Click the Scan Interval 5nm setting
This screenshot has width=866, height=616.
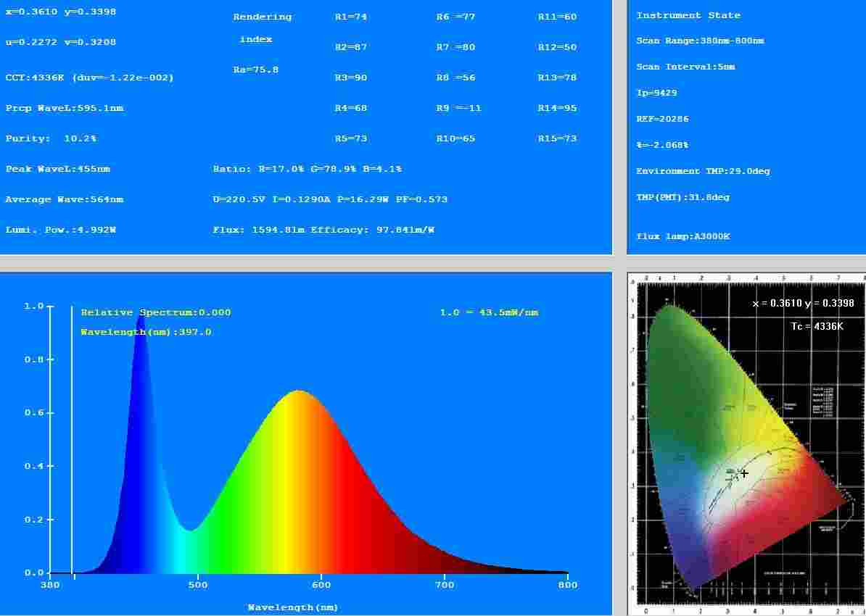687,67
